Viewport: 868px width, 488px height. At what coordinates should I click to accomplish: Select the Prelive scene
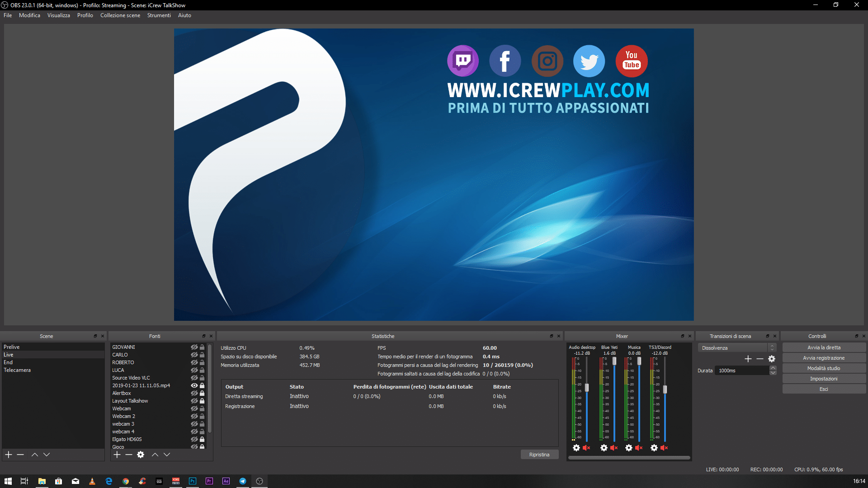(x=53, y=347)
